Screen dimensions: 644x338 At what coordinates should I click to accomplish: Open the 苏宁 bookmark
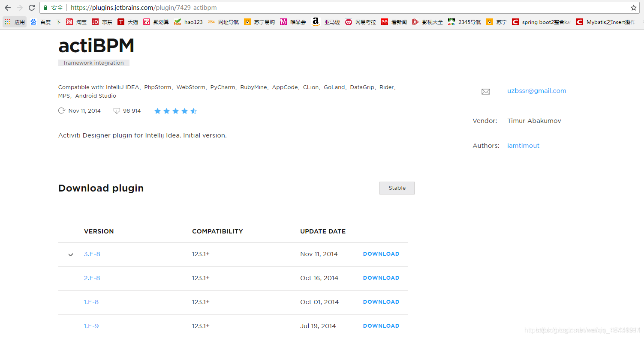[497, 22]
